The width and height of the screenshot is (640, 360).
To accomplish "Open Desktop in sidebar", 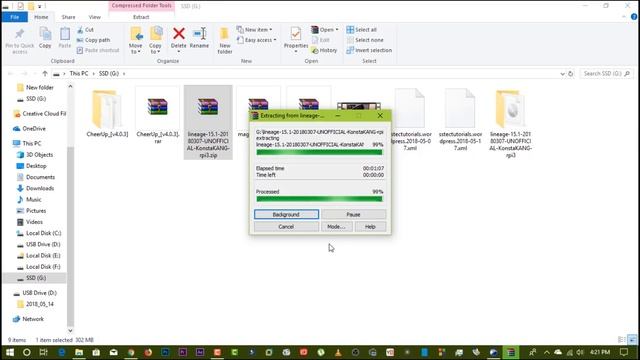I will (x=31, y=166).
